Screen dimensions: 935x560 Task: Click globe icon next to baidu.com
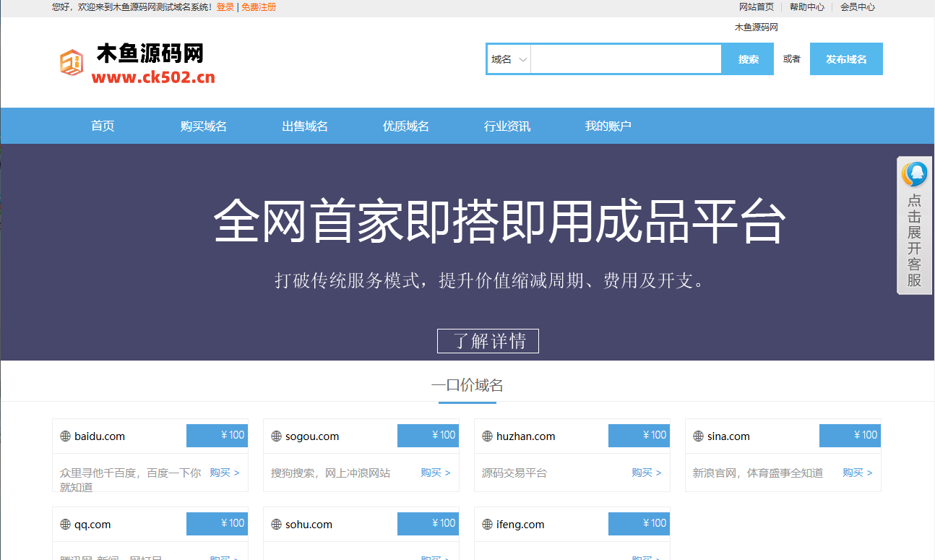[65, 436]
